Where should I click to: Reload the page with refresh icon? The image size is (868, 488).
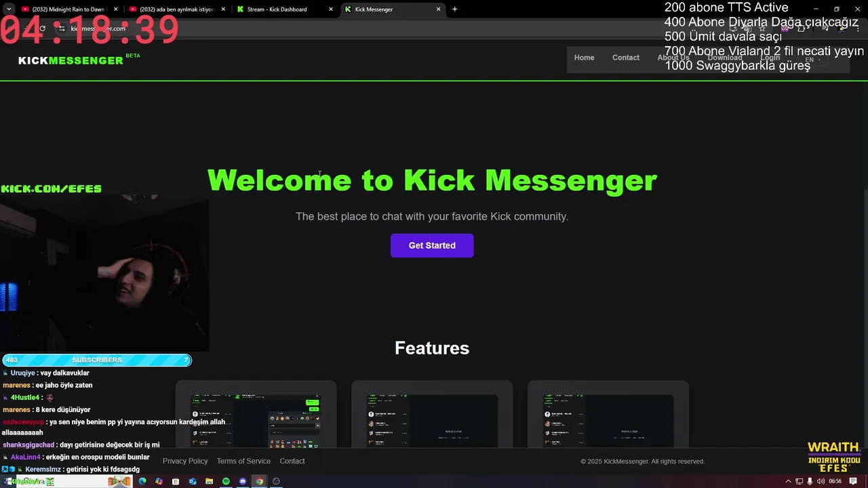[42, 28]
